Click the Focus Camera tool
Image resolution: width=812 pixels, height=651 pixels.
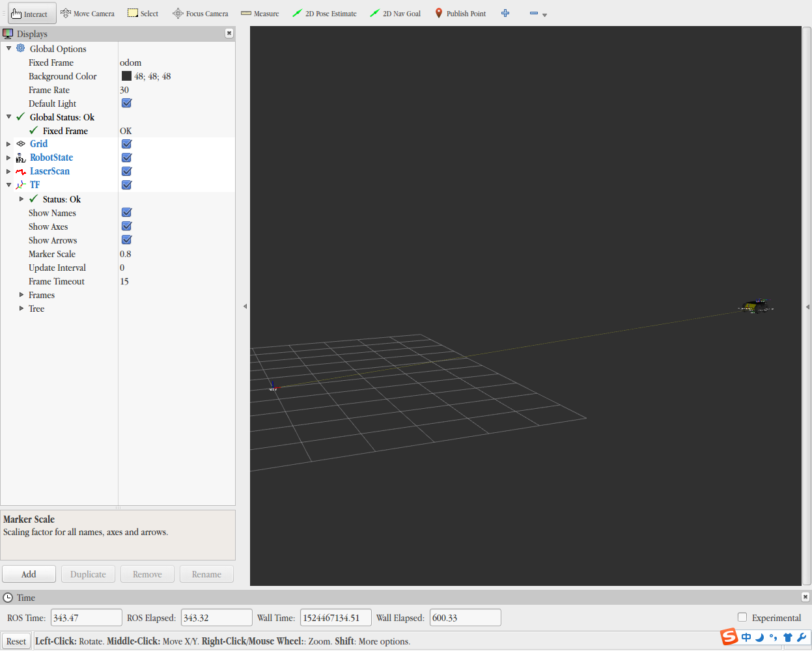tap(201, 14)
